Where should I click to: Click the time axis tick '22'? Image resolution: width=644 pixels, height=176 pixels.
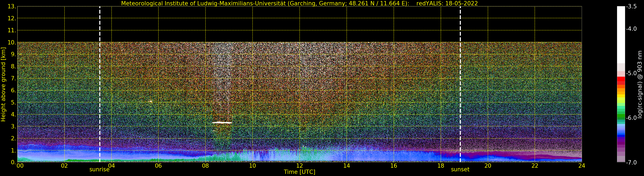535,166
